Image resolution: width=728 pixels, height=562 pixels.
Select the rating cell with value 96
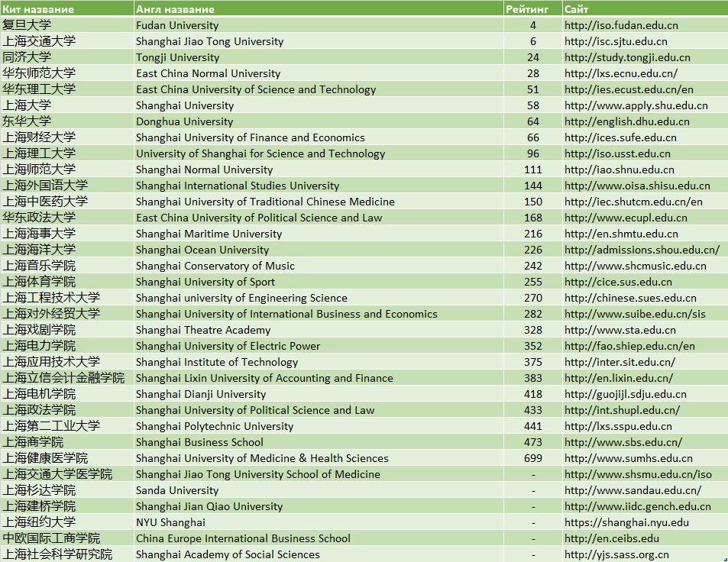pos(533,153)
